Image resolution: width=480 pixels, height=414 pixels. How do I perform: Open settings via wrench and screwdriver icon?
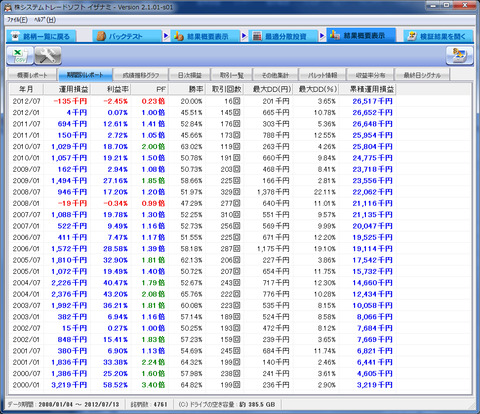point(48,55)
